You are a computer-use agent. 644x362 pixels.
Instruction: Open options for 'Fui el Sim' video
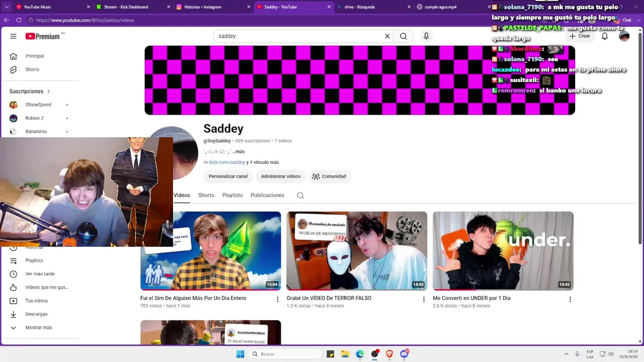tap(277, 299)
